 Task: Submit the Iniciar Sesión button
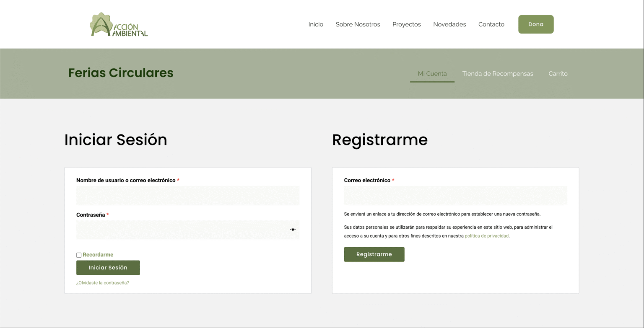pyautogui.click(x=108, y=268)
